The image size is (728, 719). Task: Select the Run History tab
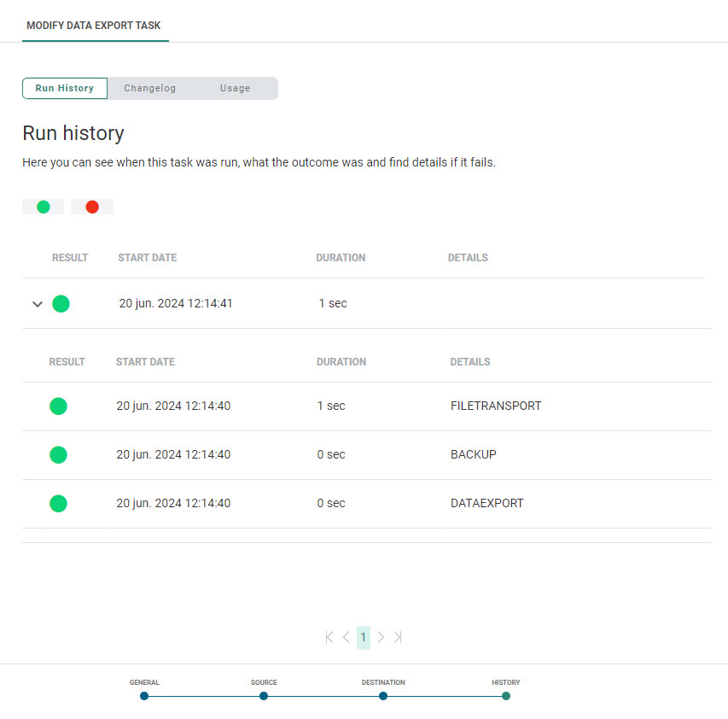click(65, 88)
